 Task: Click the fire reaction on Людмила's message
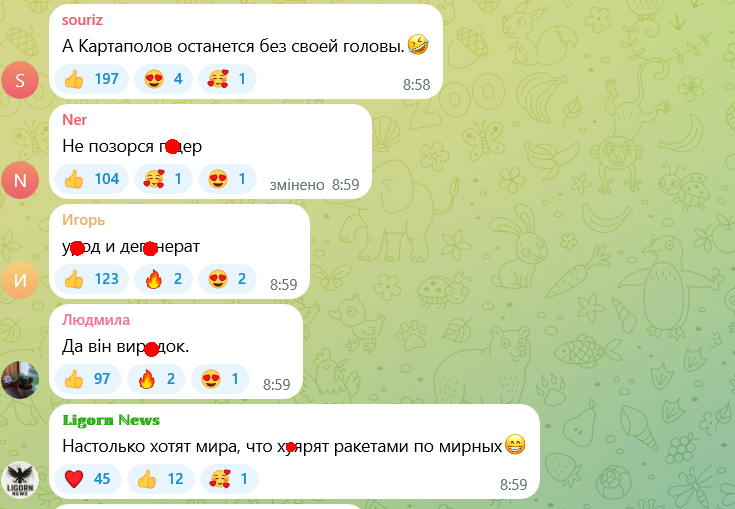(x=156, y=379)
